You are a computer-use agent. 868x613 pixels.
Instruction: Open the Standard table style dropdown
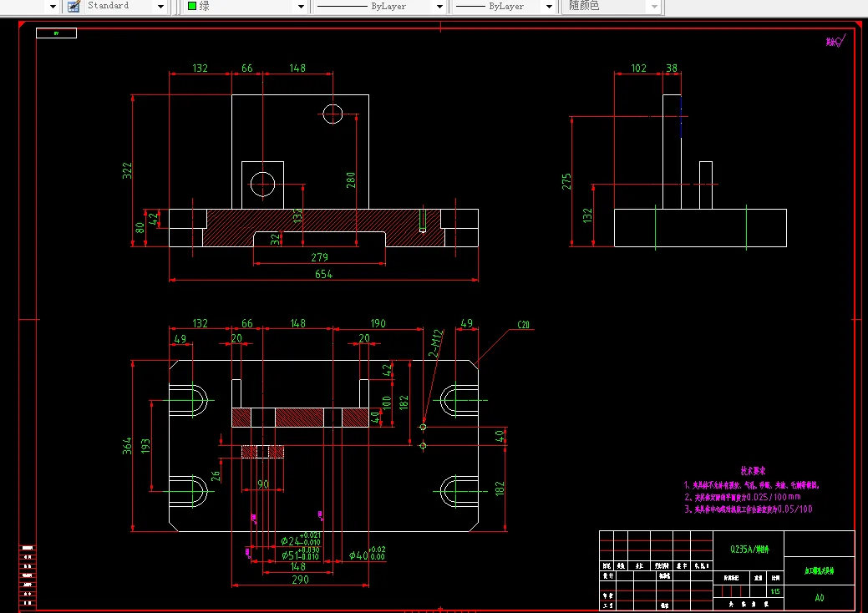click(x=161, y=6)
